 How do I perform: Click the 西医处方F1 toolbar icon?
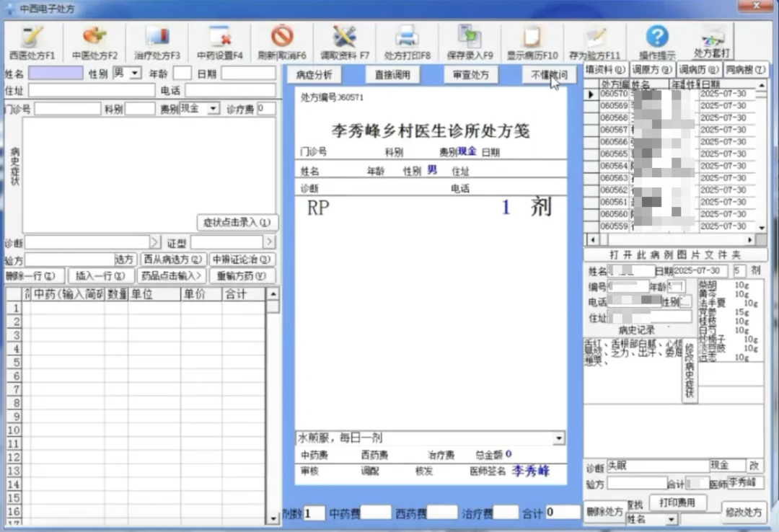(x=32, y=43)
